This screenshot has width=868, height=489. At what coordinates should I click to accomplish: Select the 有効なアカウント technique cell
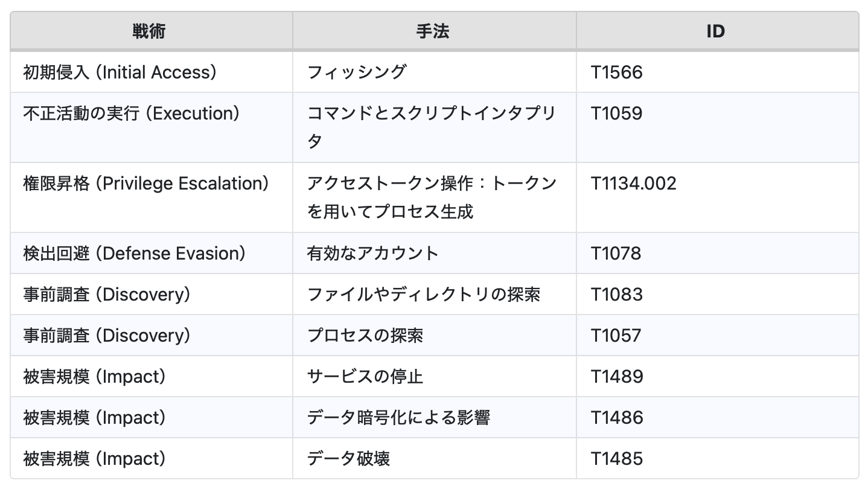point(372,254)
